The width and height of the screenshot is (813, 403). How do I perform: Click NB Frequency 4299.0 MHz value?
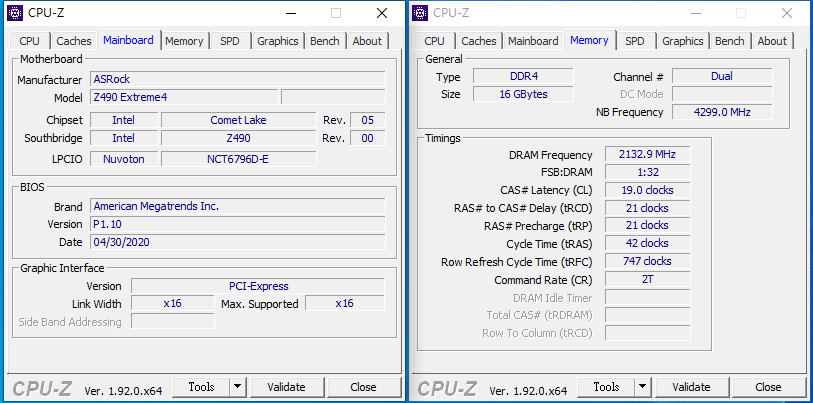722,112
